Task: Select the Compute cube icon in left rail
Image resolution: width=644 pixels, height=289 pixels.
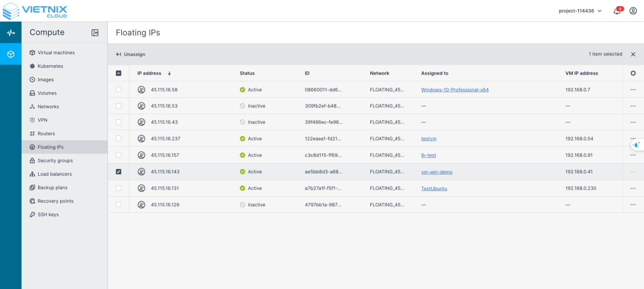Action: click(x=11, y=54)
